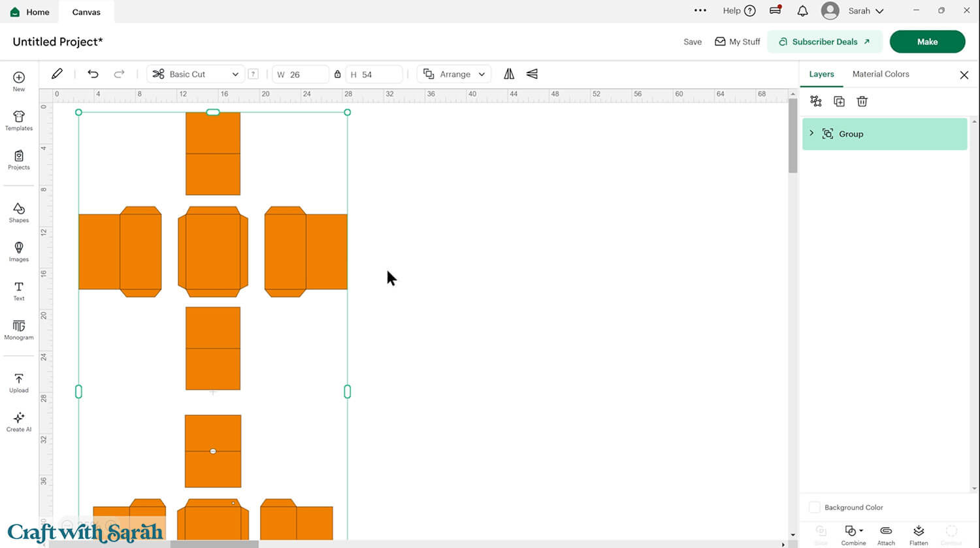The width and height of the screenshot is (980, 548).
Task: Switch to the Material Colors tab
Action: pyautogui.click(x=881, y=74)
